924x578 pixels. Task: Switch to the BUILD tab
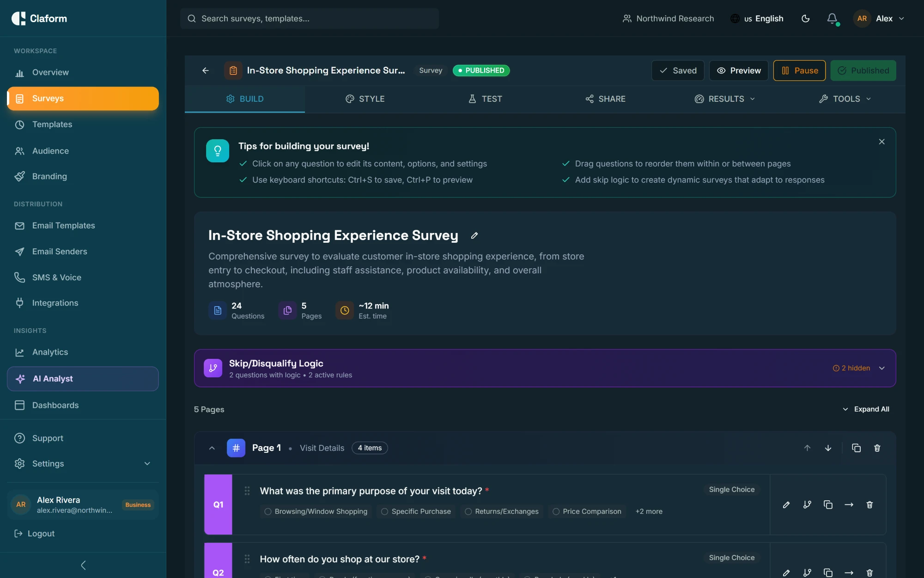click(245, 99)
